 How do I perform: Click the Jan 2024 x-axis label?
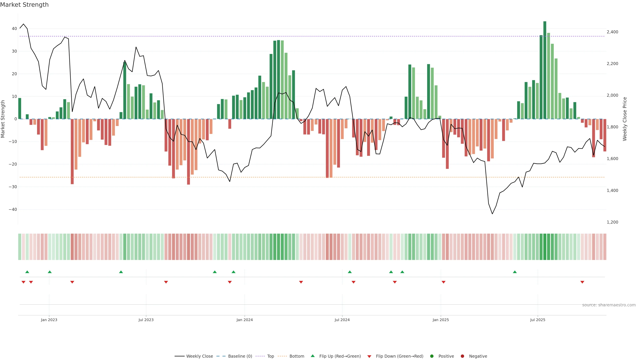click(245, 320)
